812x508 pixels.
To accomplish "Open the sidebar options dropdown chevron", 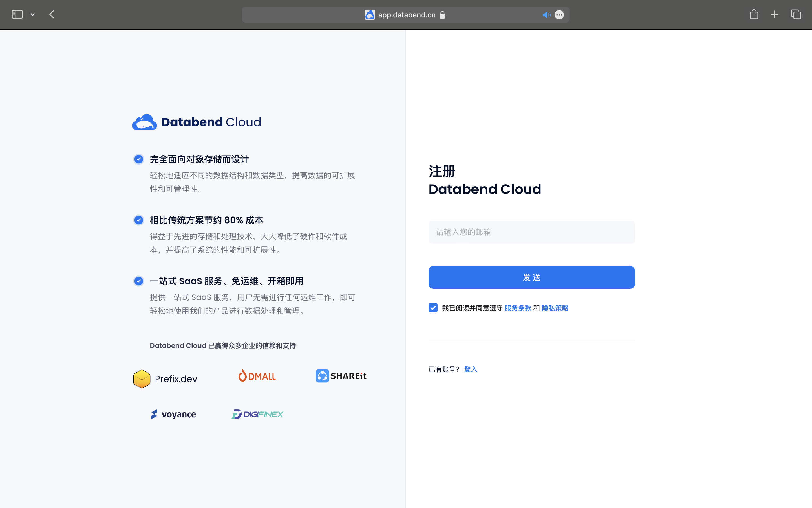I will pyautogui.click(x=32, y=14).
